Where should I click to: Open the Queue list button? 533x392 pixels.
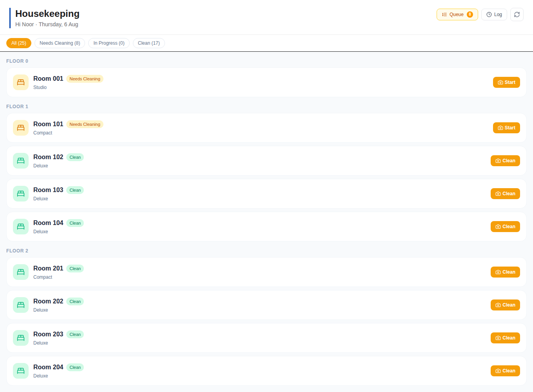457,15
